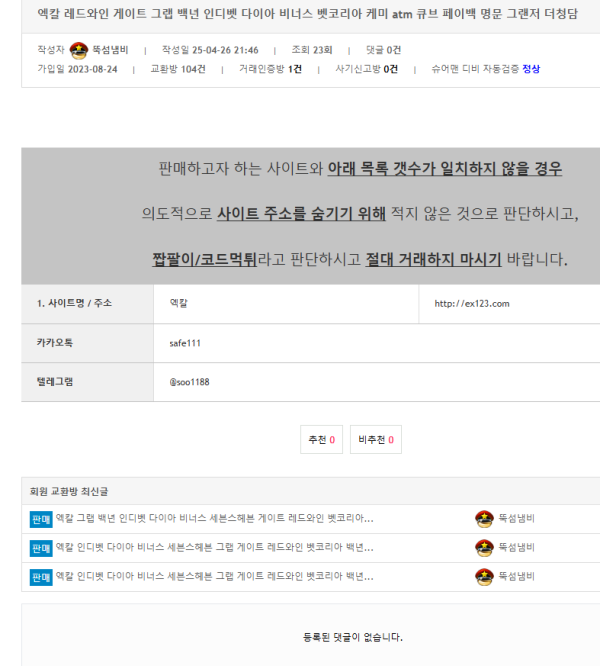Viewport: 600px width, 666px height.
Task: Open the http://ex123.com site address
Action: (x=472, y=304)
